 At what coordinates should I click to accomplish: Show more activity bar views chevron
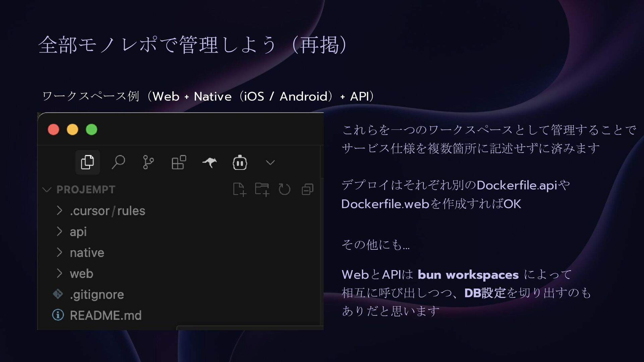(270, 163)
